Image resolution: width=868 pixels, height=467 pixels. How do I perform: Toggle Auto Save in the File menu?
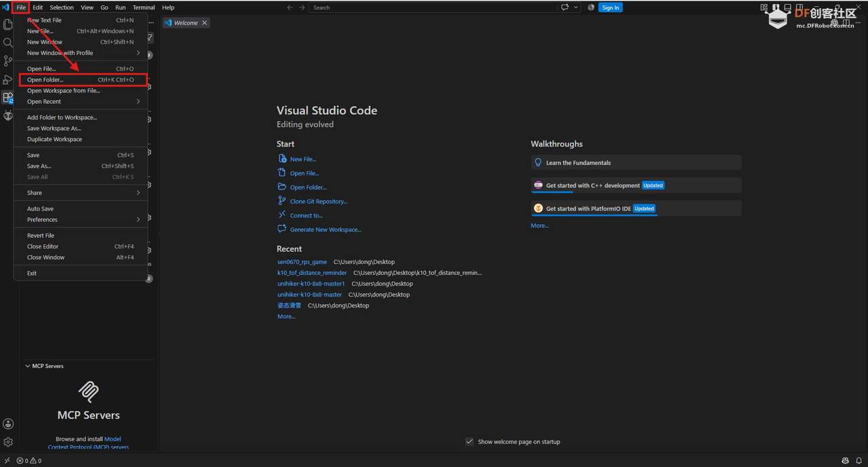(81, 209)
